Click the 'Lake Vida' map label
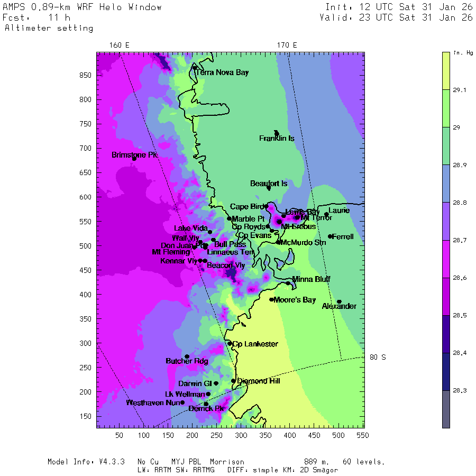 pos(191,228)
